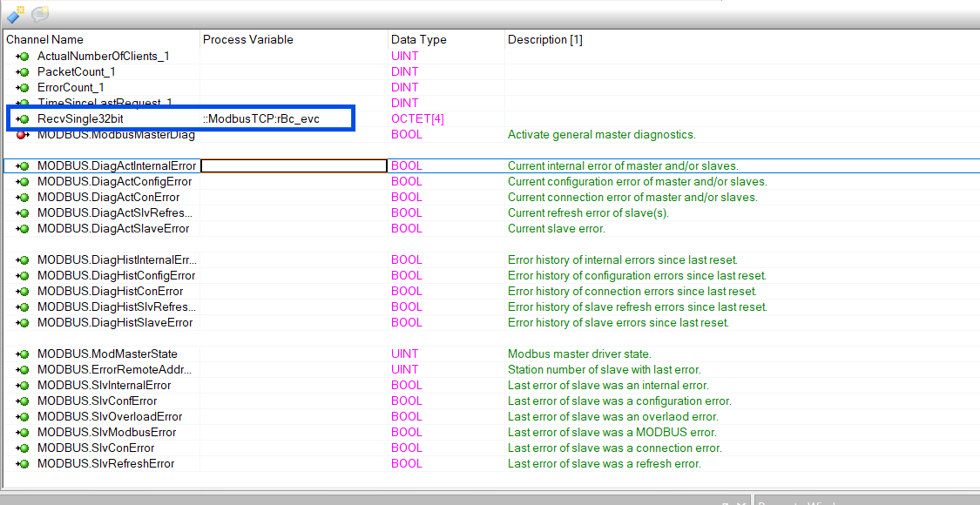Select the UINT type of ActualNumberOfClients_1
The image size is (980, 505).
point(405,57)
